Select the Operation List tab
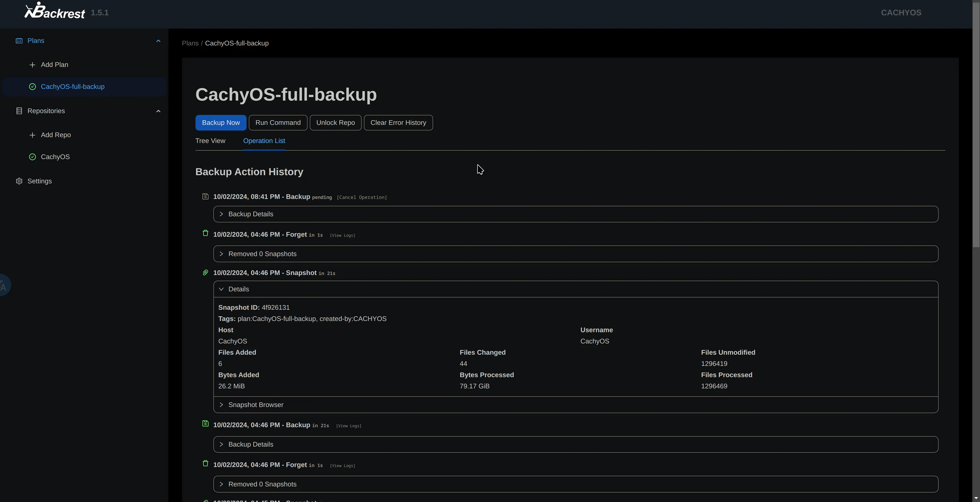Viewport: 980px width, 502px height. click(264, 141)
